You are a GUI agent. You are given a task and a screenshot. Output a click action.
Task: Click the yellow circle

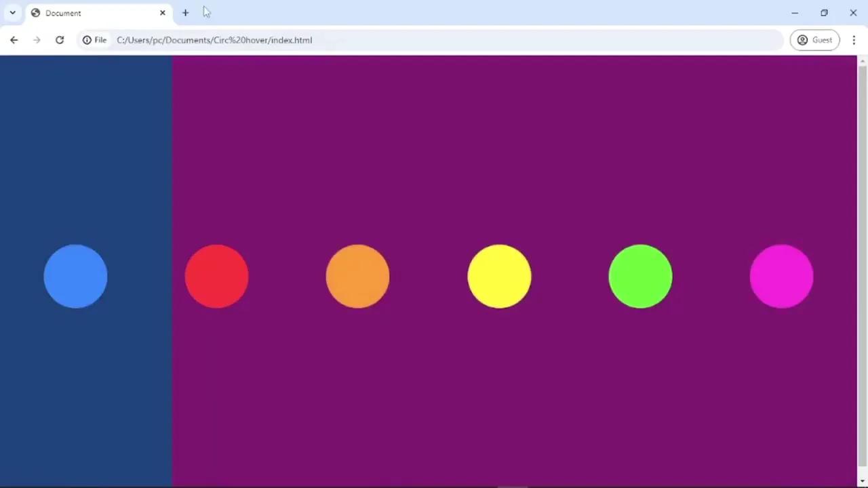click(499, 277)
